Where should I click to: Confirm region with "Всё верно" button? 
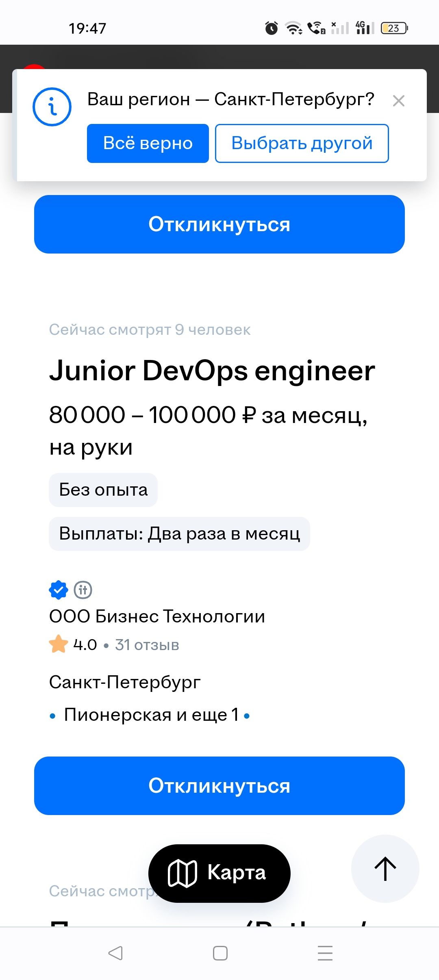click(x=148, y=143)
